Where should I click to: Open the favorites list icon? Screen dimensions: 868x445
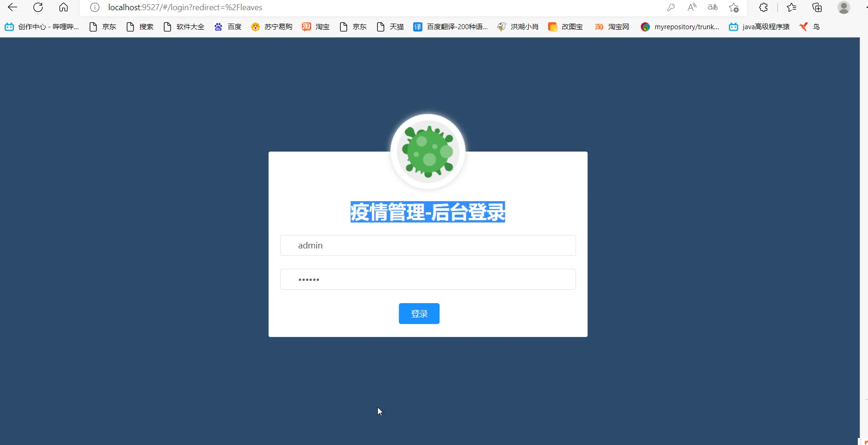(x=791, y=7)
